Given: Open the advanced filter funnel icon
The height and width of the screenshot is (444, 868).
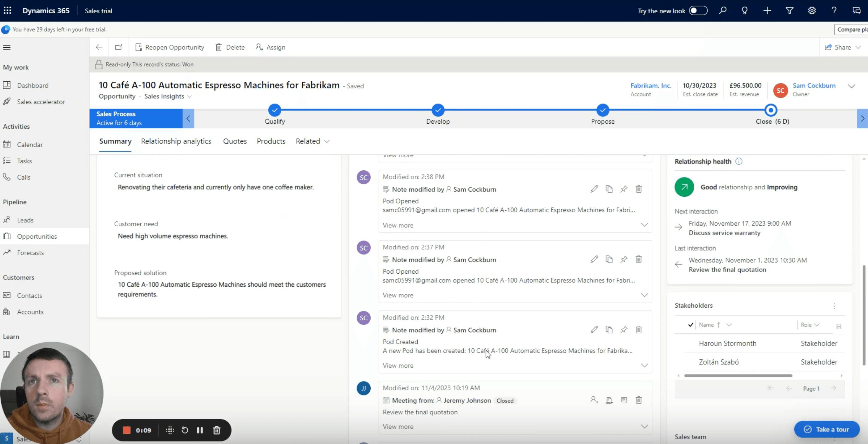Looking at the screenshot, I should [789, 11].
